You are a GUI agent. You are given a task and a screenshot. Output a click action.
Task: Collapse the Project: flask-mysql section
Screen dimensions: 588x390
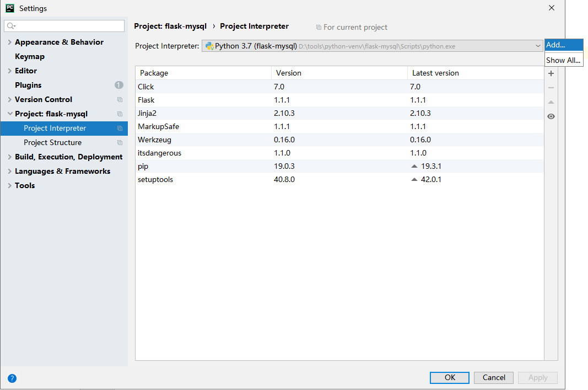click(10, 114)
